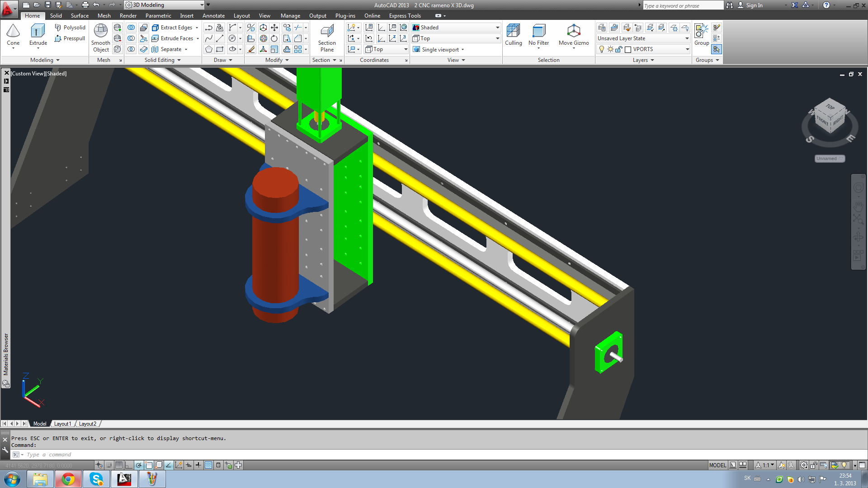Open the Shaded visual style dropdown

click(x=497, y=28)
